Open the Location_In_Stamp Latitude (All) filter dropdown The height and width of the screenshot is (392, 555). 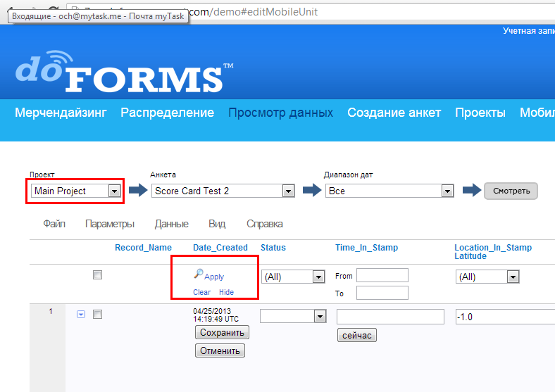pyautogui.click(x=487, y=277)
